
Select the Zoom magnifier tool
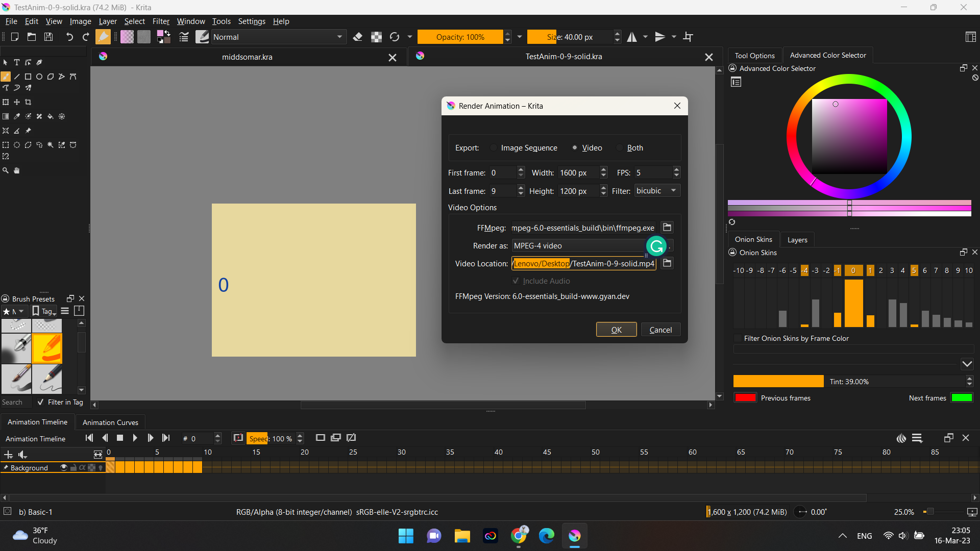[6, 170]
